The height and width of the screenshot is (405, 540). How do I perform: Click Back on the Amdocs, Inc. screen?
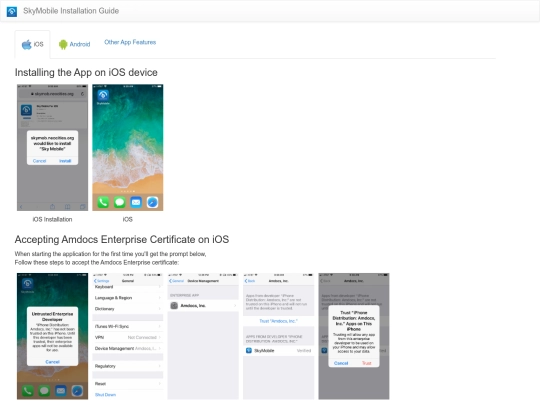pyautogui.click(x=250, y=281)
